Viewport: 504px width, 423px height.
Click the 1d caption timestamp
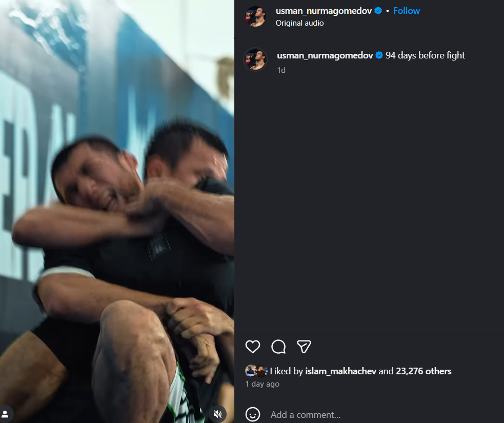tap(281, 70)
